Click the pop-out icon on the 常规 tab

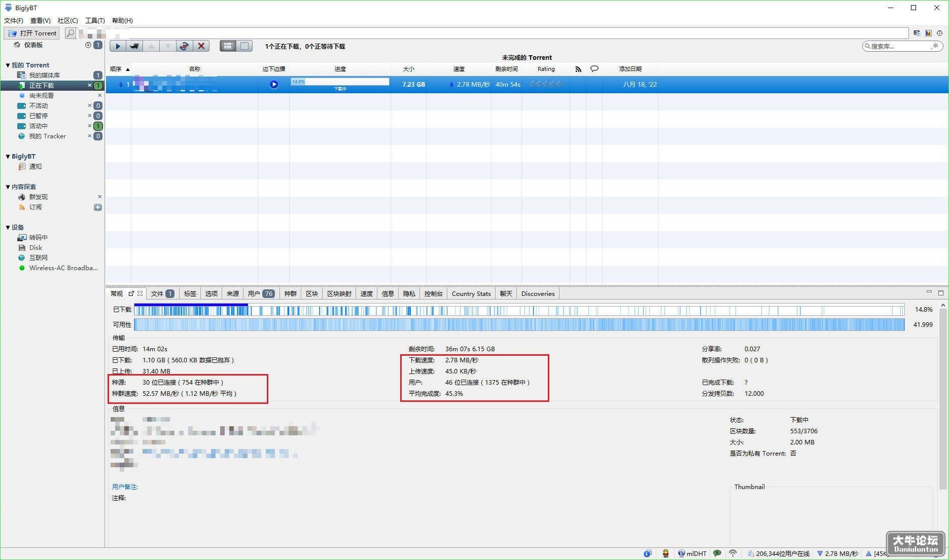pos(131,293)
